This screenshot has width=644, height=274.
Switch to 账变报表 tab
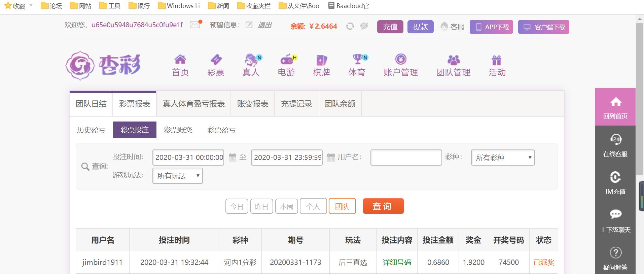253,104
